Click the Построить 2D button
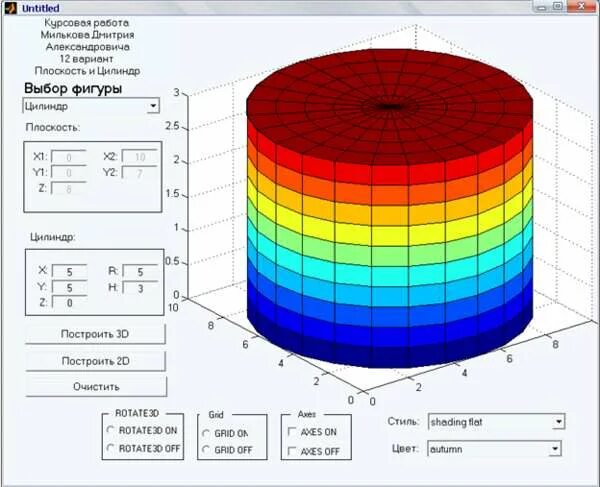 [x=95, y=361]
